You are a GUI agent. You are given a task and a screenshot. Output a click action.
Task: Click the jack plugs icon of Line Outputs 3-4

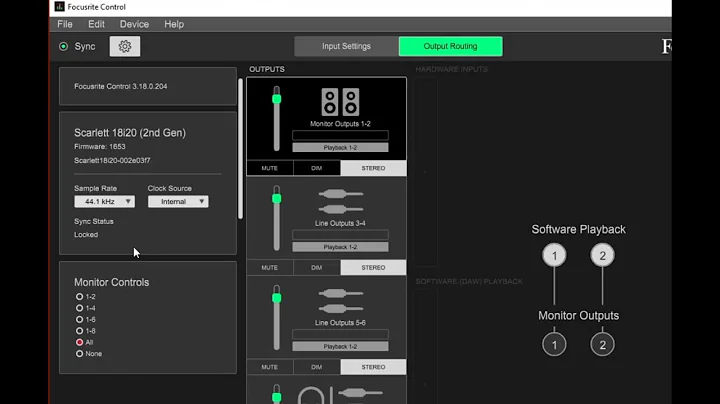click(x=341, y=202)
